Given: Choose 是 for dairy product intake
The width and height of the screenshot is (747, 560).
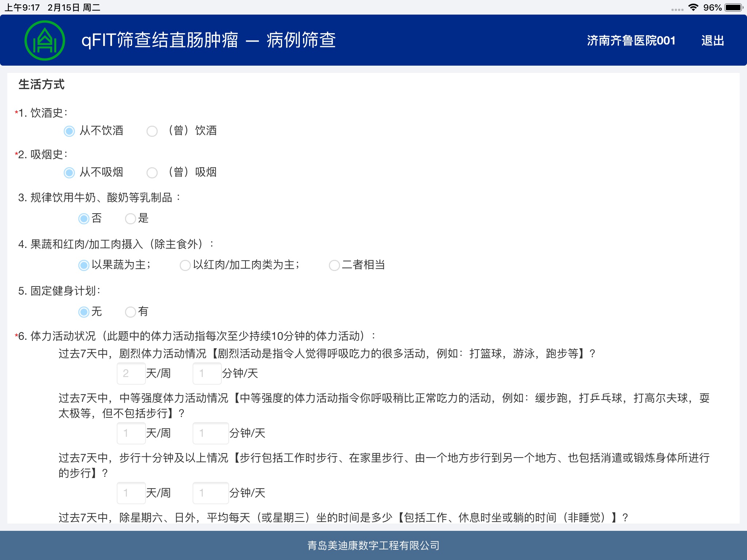Looking at the screenshot, I should click(130, 219).
